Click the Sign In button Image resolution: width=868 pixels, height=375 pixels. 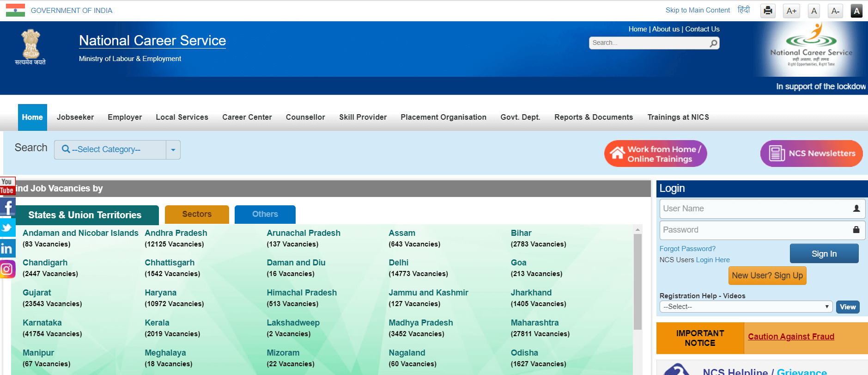click(824, 253)
